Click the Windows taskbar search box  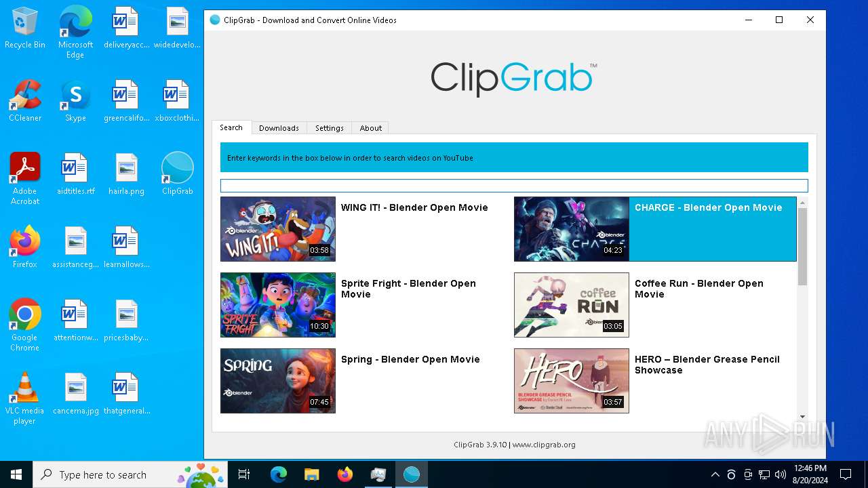pyautogui.click(x=131, y=474)
